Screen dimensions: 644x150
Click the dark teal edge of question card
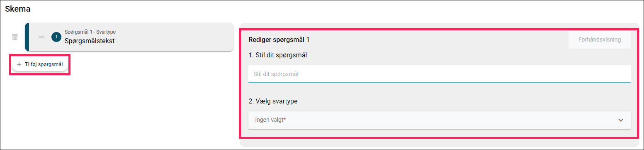27,37
